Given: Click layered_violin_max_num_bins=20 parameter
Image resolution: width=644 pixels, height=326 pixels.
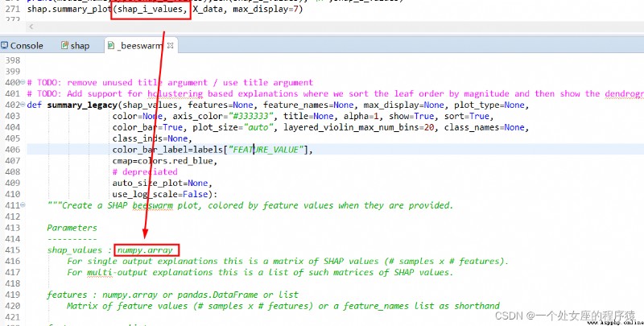Looking at the screenshot, I should 359,127.
